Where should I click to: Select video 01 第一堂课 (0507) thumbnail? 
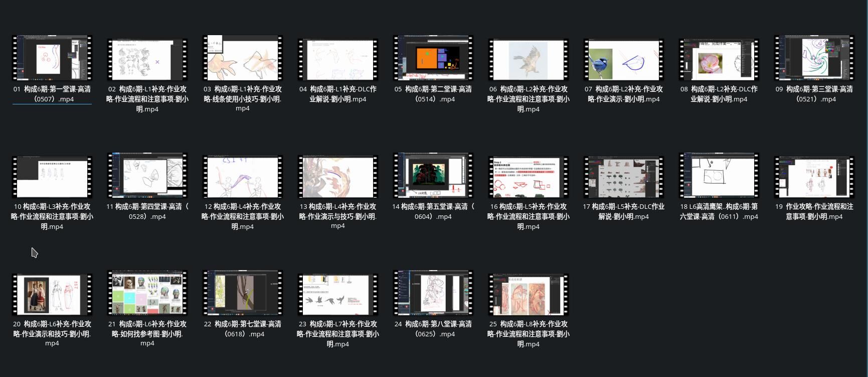pyautogui.click(x=52, y=58)
